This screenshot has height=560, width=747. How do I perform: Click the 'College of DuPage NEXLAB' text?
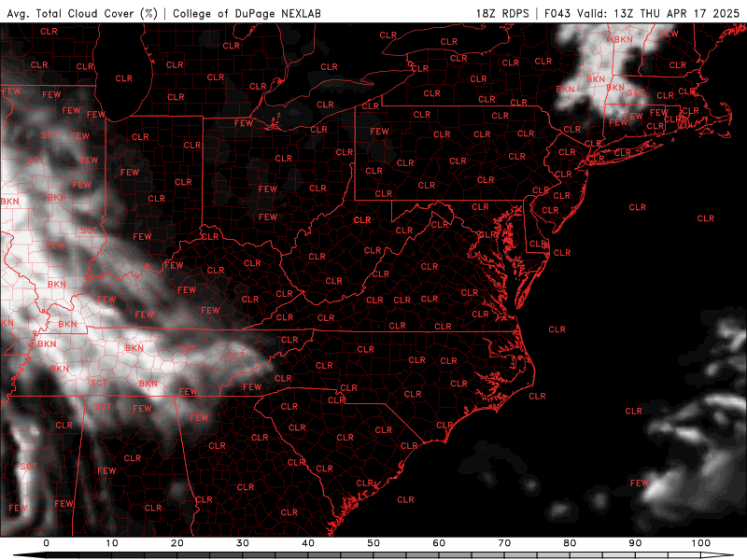[247, 13]
